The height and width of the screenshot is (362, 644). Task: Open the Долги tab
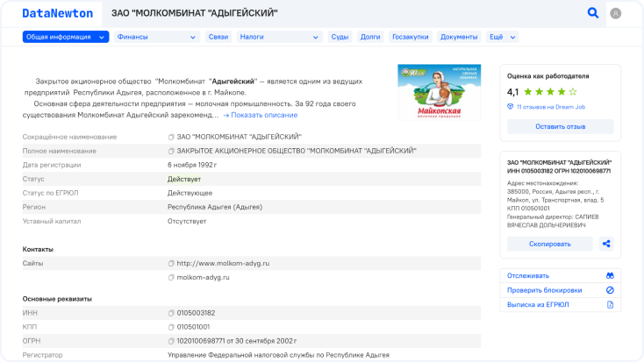370,37
